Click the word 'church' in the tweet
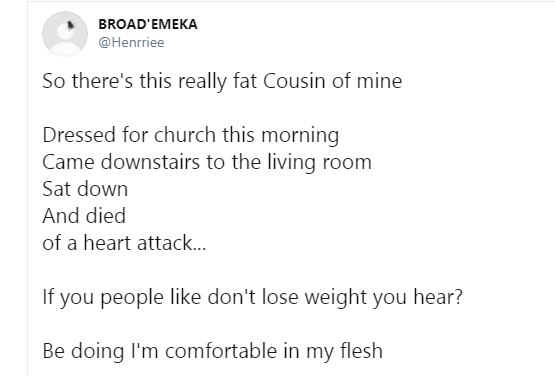 185,135
